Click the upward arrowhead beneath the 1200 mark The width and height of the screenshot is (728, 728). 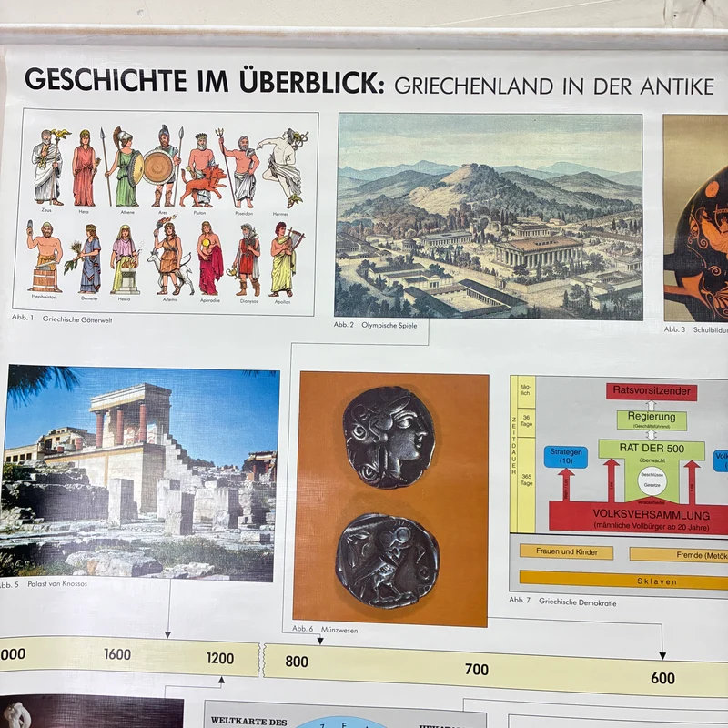pyautogui.click(x=221, y=680)
